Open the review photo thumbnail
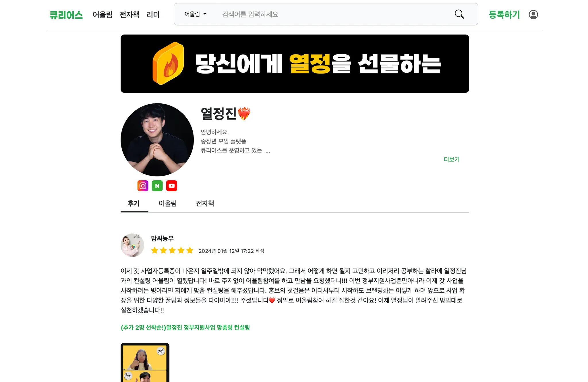 (145, 362)
